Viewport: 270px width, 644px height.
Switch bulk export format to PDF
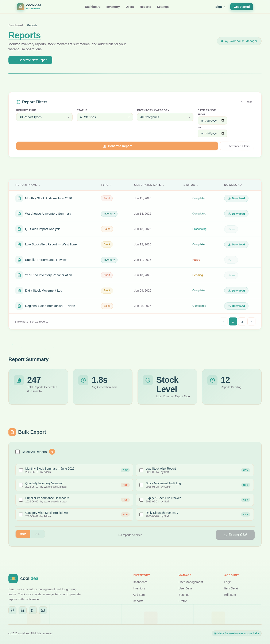pyautogui.click(x=38, y=534)
